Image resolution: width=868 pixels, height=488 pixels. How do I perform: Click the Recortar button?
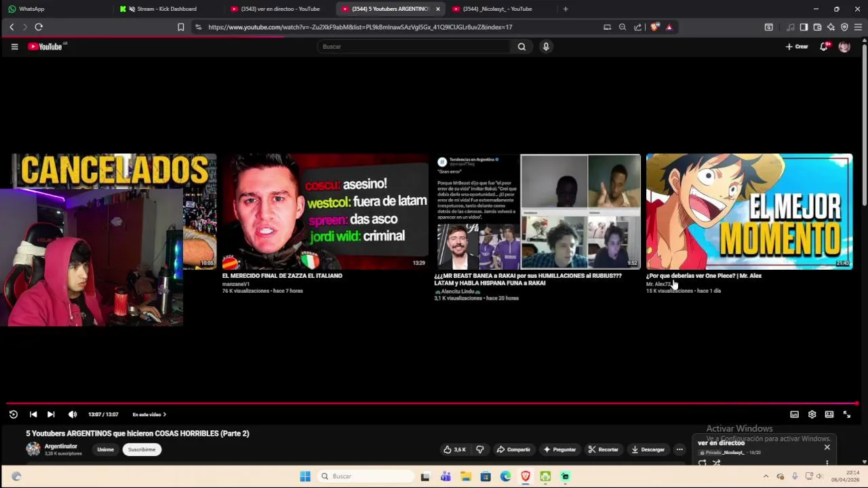tap(603, 449)
